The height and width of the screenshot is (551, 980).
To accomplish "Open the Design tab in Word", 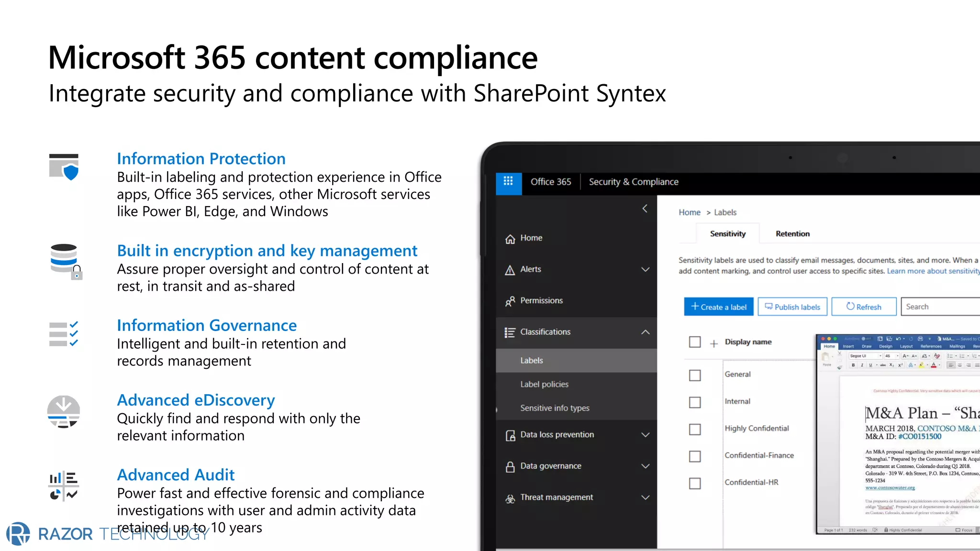I will click(886, 346).
